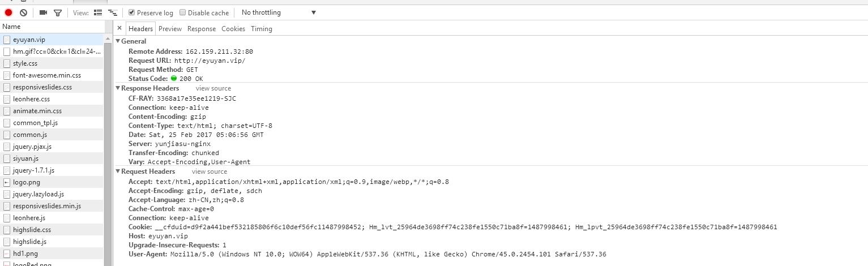Click view source for Response Headers

click(213, 88)
